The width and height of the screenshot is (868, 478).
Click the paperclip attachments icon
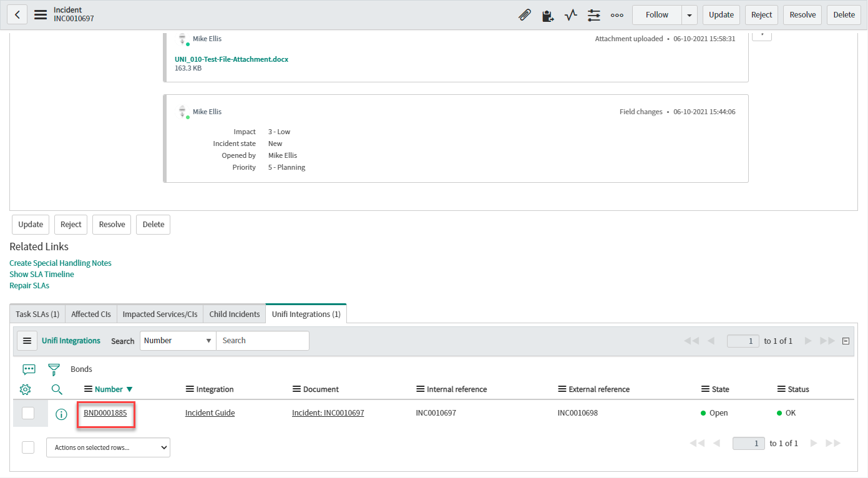pyautogui.click(x=525, y=15)
